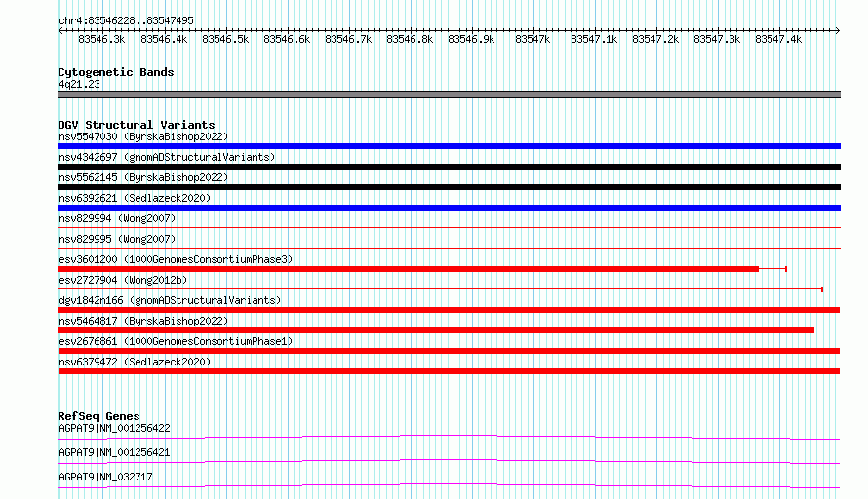Click dgv1842n166 (gnomADStructuralVariants) label
This screenshot has width=868, height=499.
tap(170, 300)
